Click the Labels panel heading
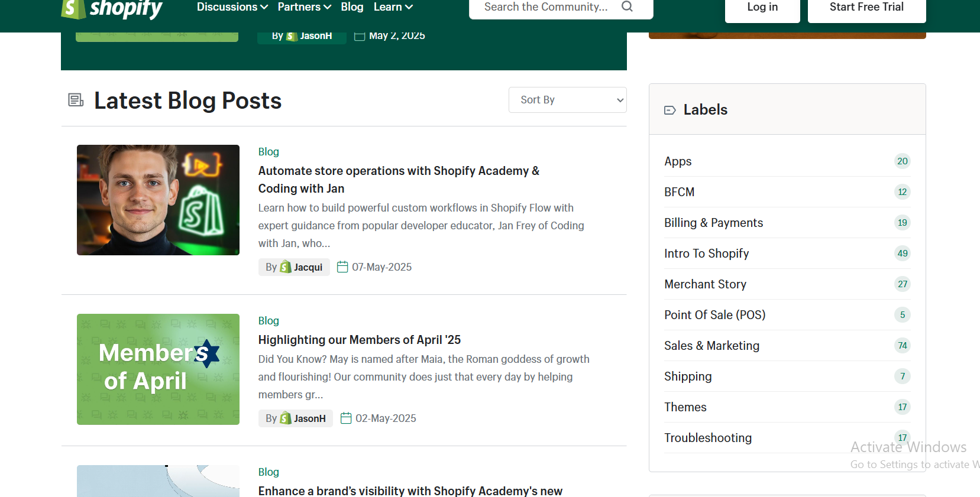980x497 pixels. [706, 110]
